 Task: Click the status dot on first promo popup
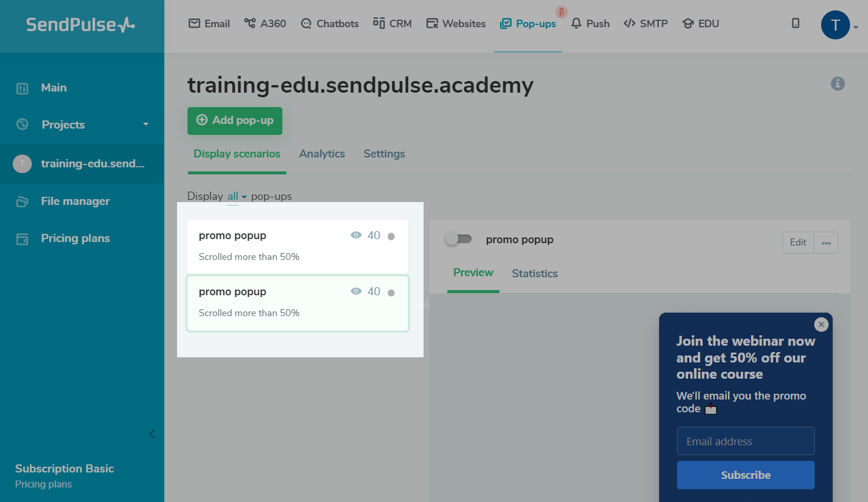click(391, 236)
